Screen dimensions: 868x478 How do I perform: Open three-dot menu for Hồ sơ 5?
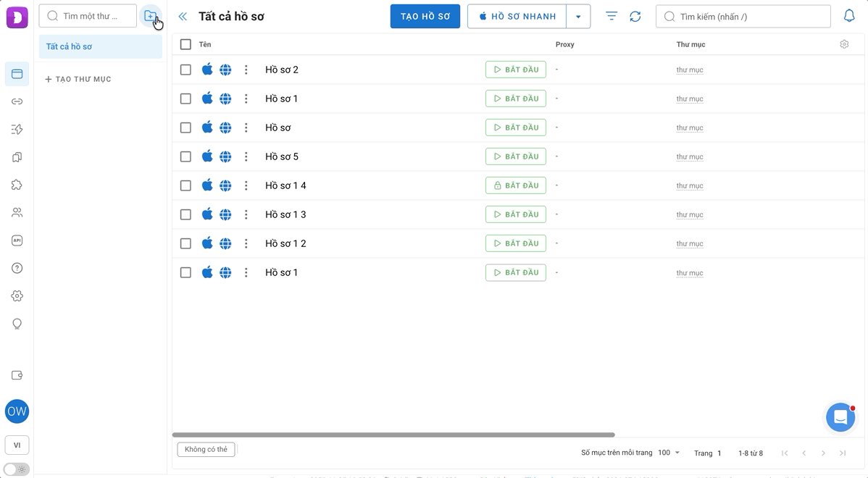[246, 156]
